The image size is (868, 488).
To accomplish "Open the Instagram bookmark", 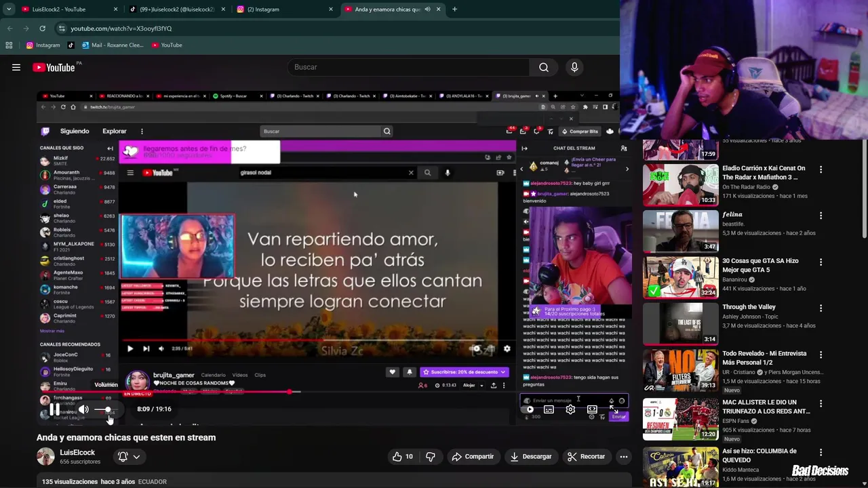I will [x=43, y=45].
